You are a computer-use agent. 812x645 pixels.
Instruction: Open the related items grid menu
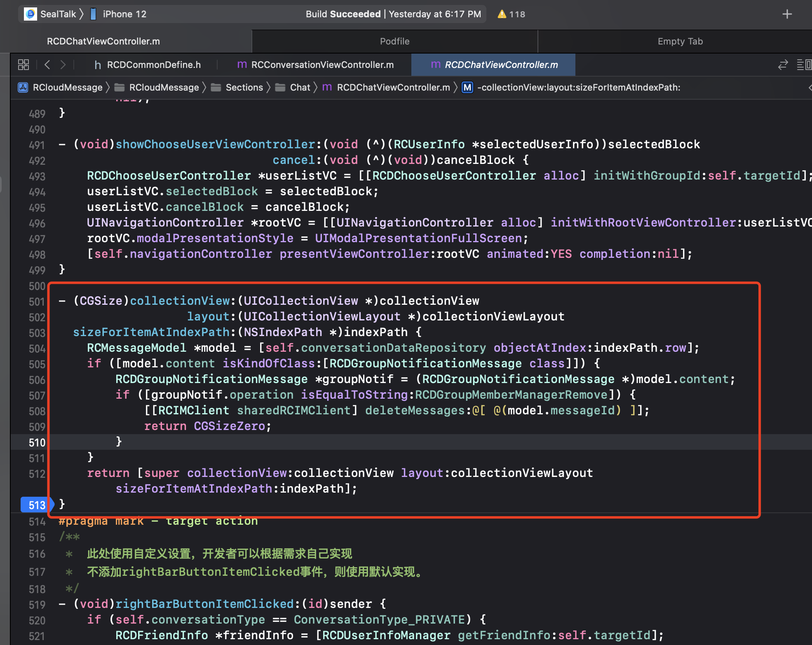tap(23, 65)
